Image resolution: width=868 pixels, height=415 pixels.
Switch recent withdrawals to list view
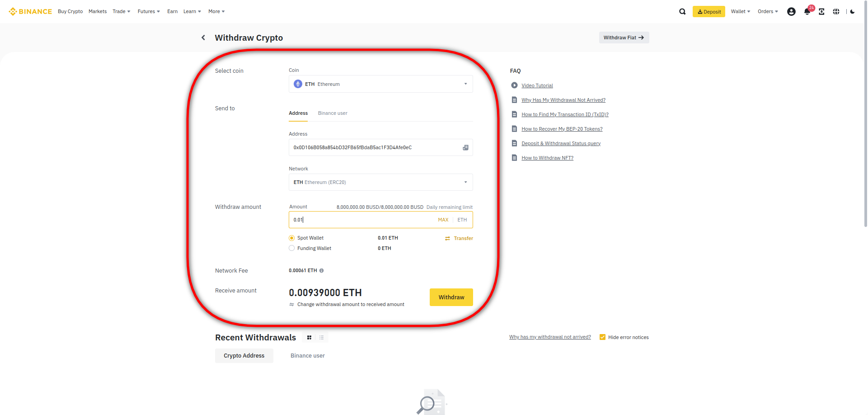(x=321, y=337)
